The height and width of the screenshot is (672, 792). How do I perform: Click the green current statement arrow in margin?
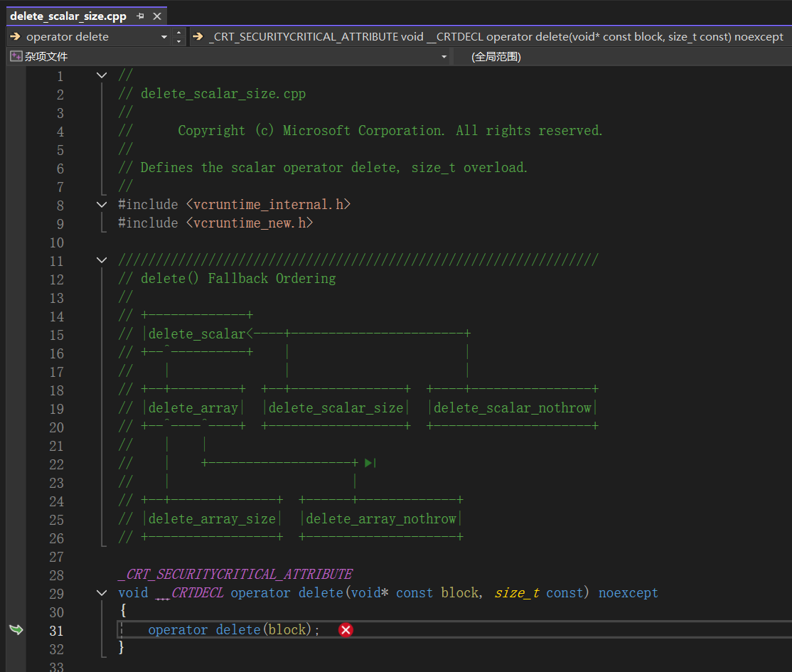[x=16, y=629]
